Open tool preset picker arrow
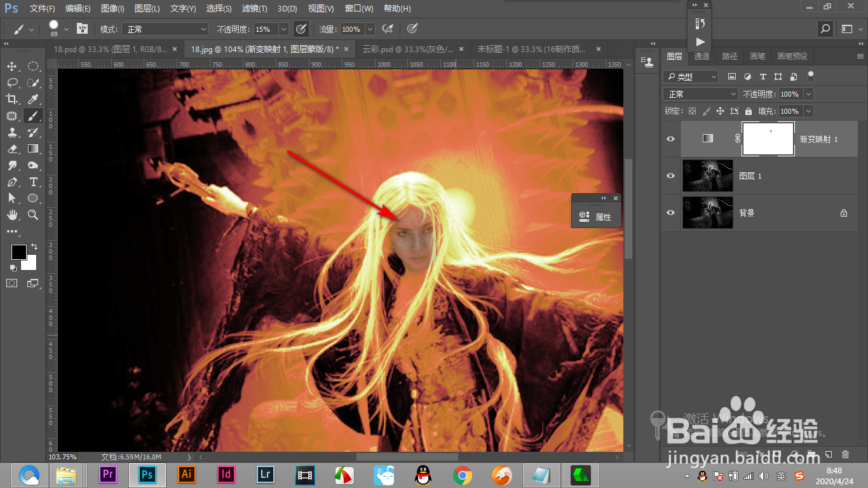This screenshot has width=868, height=488. coord(31,29)
